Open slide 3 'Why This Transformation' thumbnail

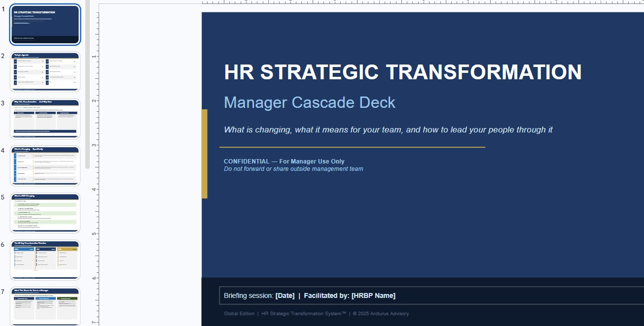[x=45, y=119]
